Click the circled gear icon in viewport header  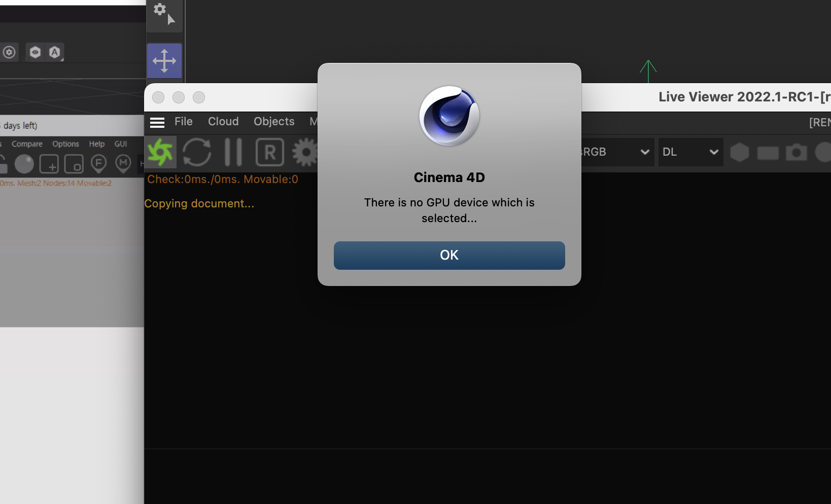(x=9, y=52)
